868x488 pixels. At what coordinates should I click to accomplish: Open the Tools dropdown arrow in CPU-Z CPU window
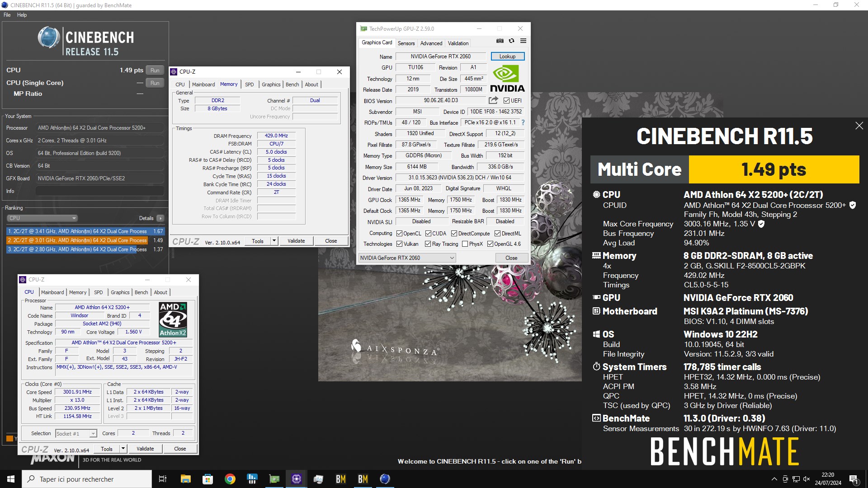pos(123,449)
